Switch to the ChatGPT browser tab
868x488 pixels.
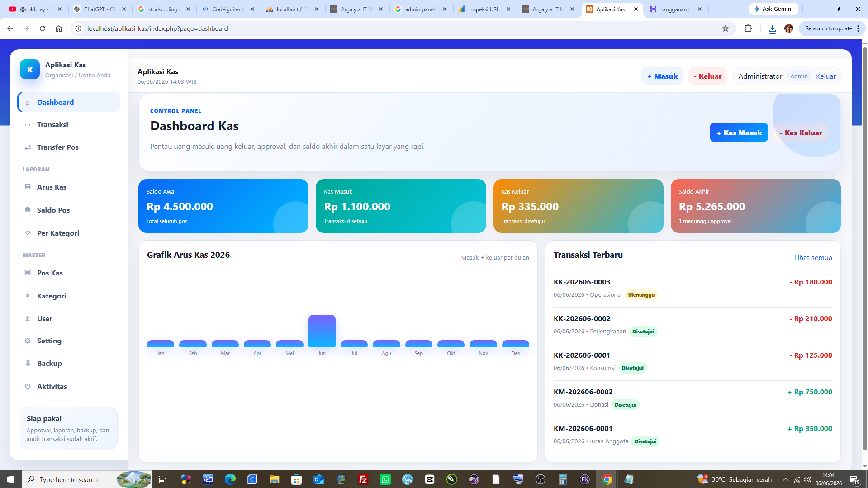click(x=100, y=9)
